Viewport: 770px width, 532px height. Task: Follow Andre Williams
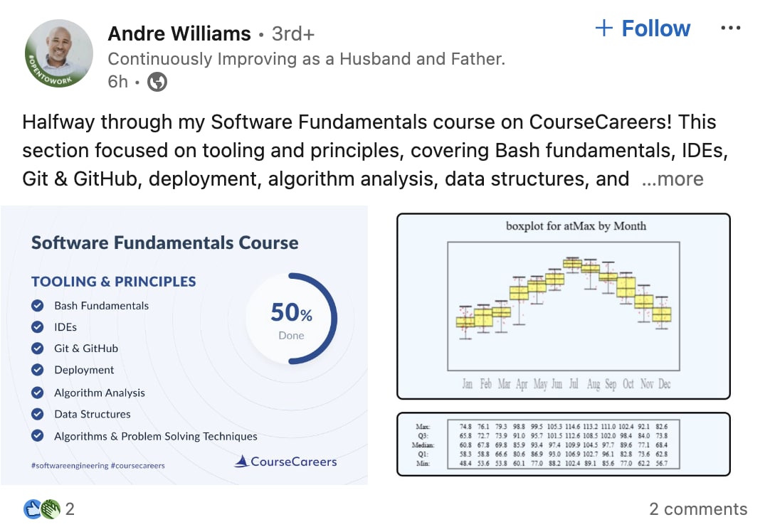(643, 28)
